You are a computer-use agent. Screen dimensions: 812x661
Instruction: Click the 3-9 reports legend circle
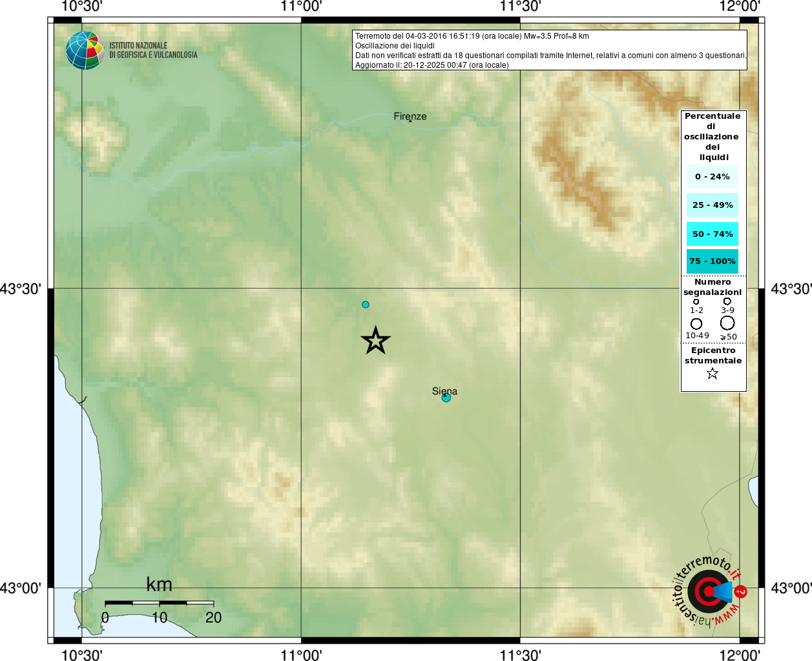[727, 301]
